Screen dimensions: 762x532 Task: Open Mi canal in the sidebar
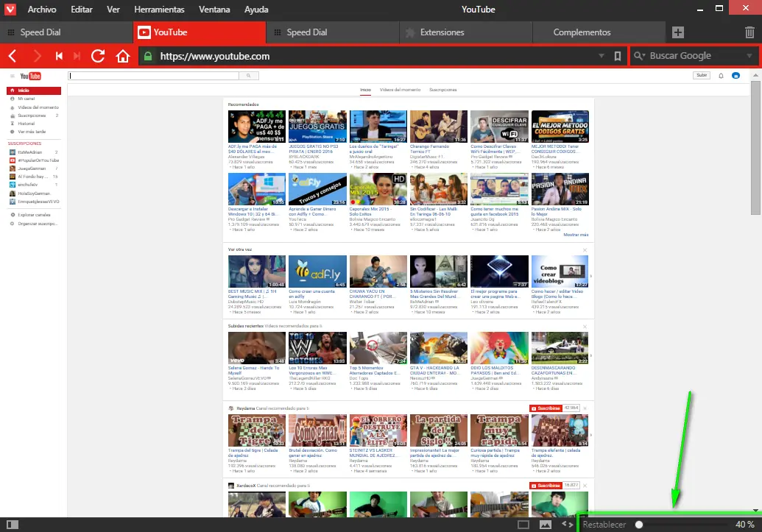point(27,99)
